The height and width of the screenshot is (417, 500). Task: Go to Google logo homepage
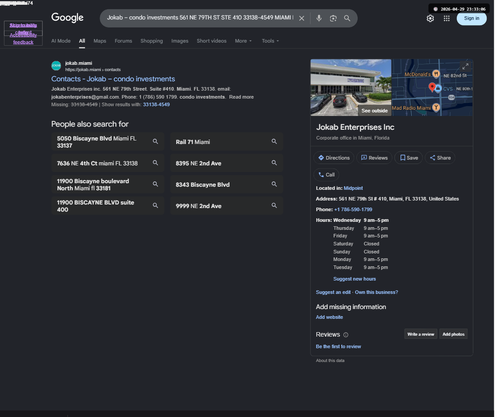coord(67,18)
